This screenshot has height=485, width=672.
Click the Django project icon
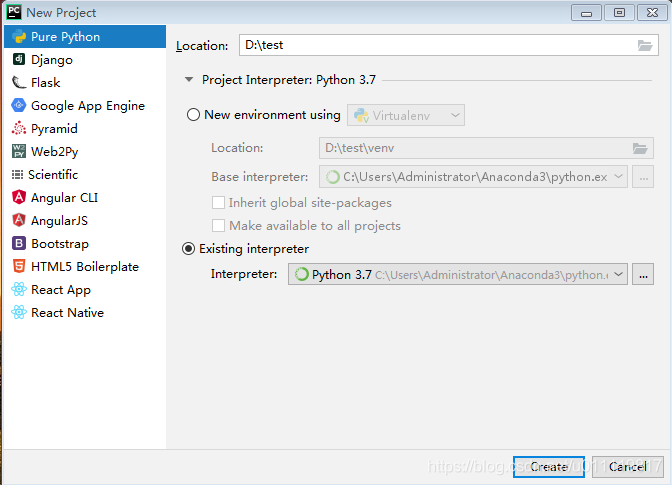(18, 59)
